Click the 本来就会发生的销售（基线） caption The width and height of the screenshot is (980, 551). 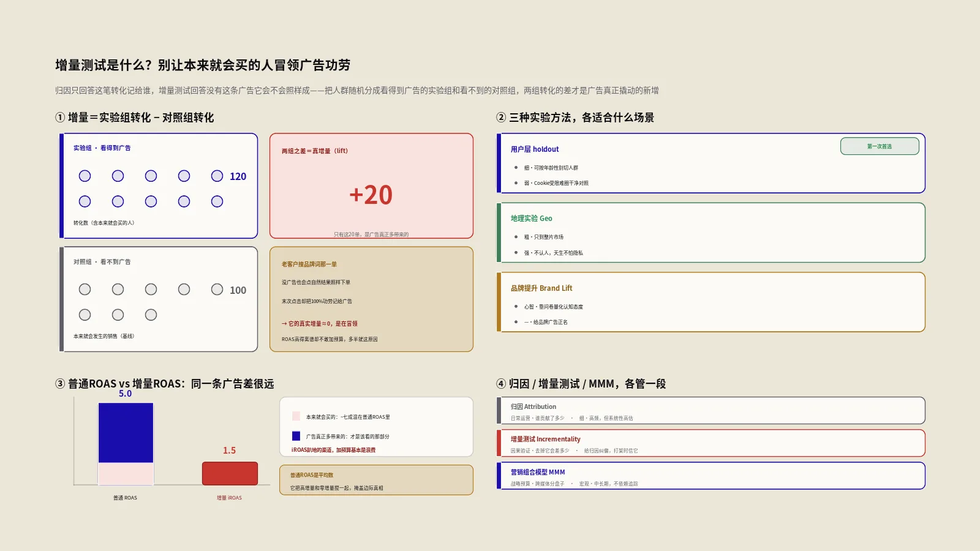point(104,336)
